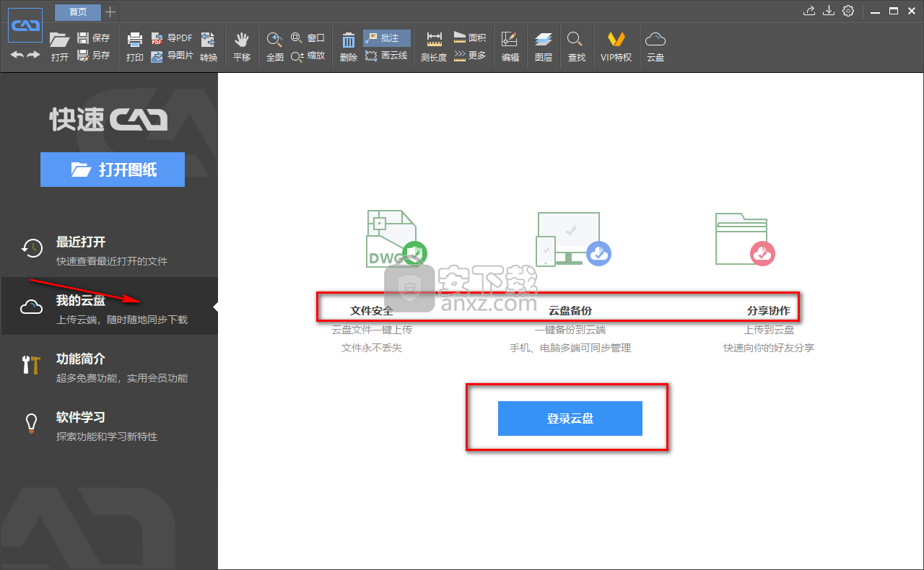Click the 分享协作 heading text
Image resolution: width=924 pixels, height=570 pixels.
click(769, 311)
